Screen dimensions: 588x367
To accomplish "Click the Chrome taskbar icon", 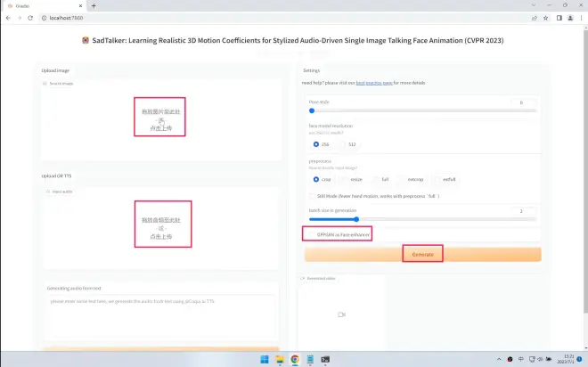I will [295, 359].
